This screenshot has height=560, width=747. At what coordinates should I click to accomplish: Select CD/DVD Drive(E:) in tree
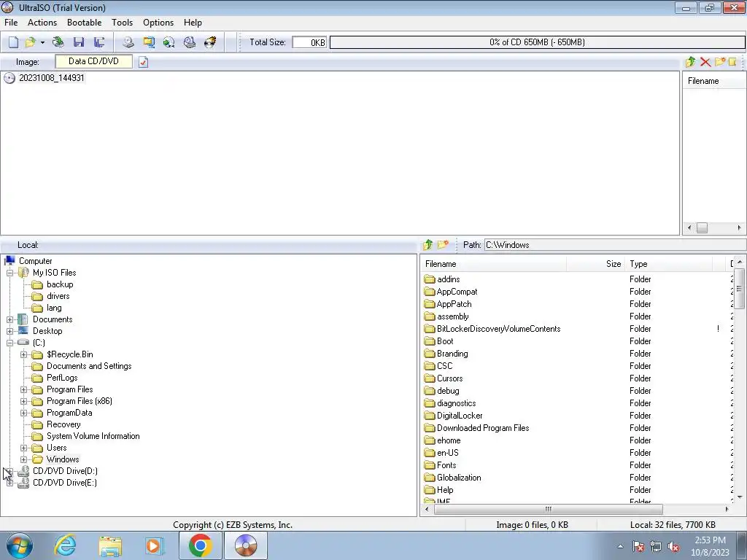pos(64,483)
